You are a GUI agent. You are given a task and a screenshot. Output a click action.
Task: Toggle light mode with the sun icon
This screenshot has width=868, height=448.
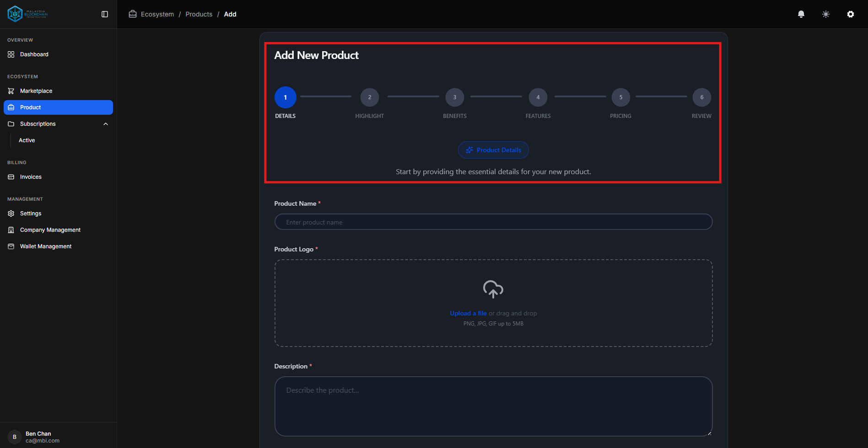[x=825, y=14]
